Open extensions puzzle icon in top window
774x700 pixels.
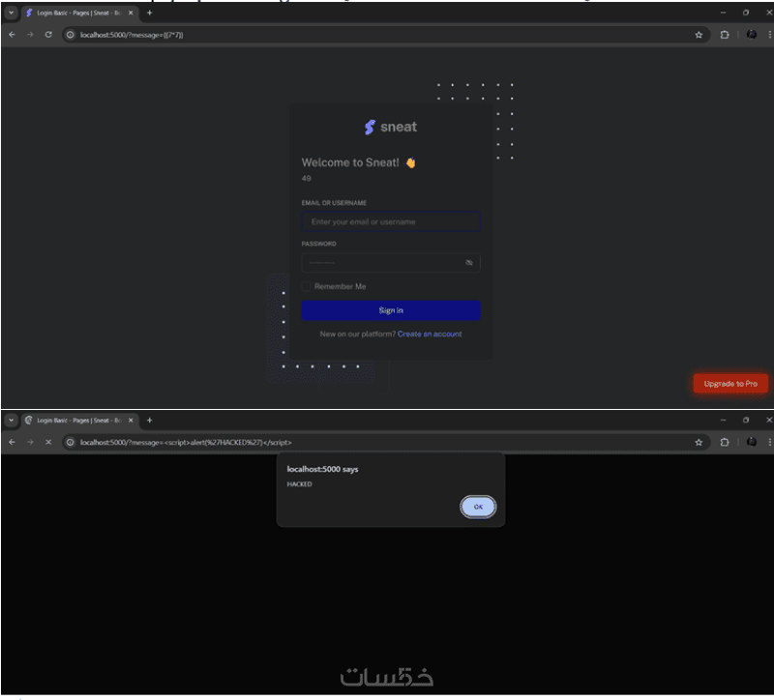tap(724, 35)
